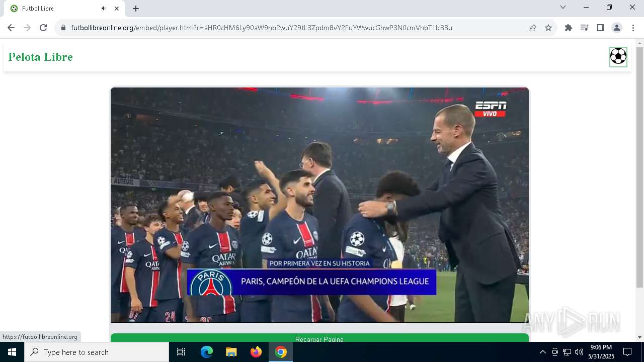644x362 pixels.
Task: Open the notification center icon
Action: [627, 352]
